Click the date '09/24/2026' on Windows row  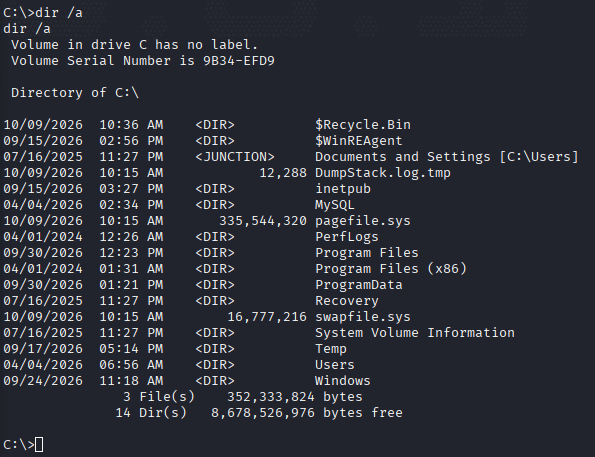pos(43,381)
